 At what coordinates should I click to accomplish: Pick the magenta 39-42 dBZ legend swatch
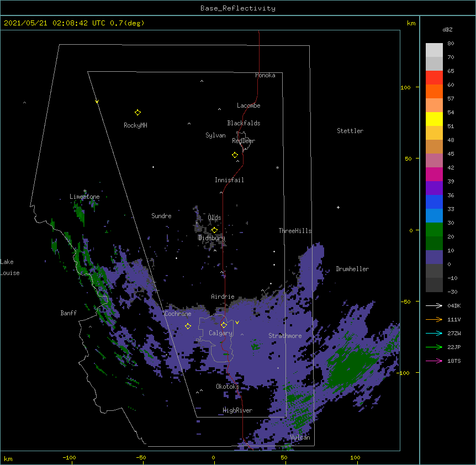pos(434,174)
